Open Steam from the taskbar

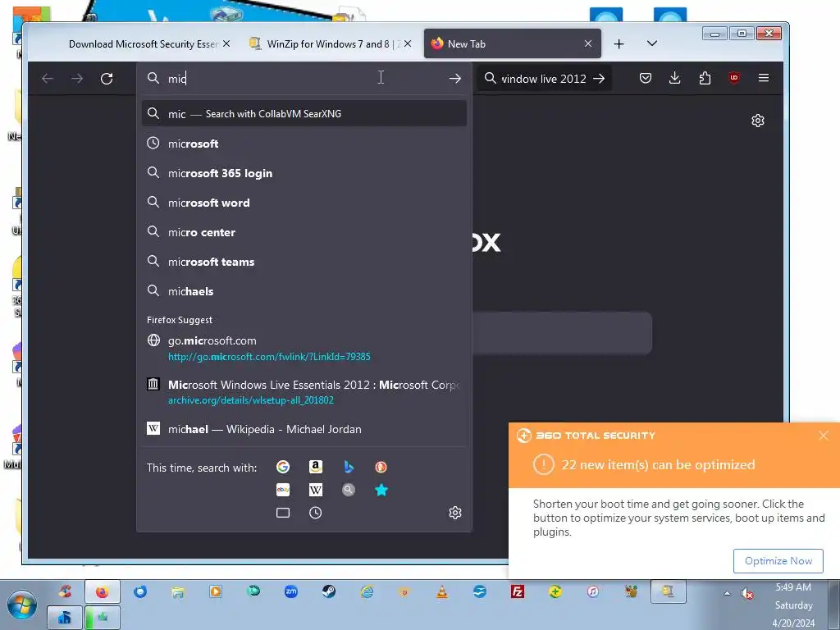point(329,591)
